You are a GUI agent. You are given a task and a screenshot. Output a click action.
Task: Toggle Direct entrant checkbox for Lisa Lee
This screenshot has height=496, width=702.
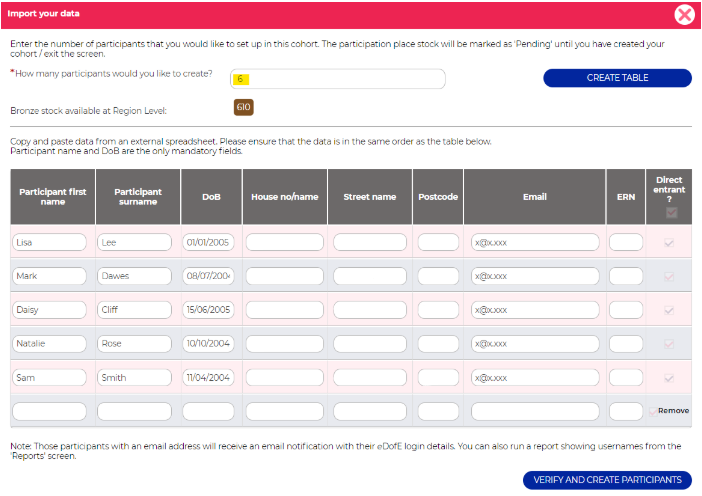pos(670,242)
